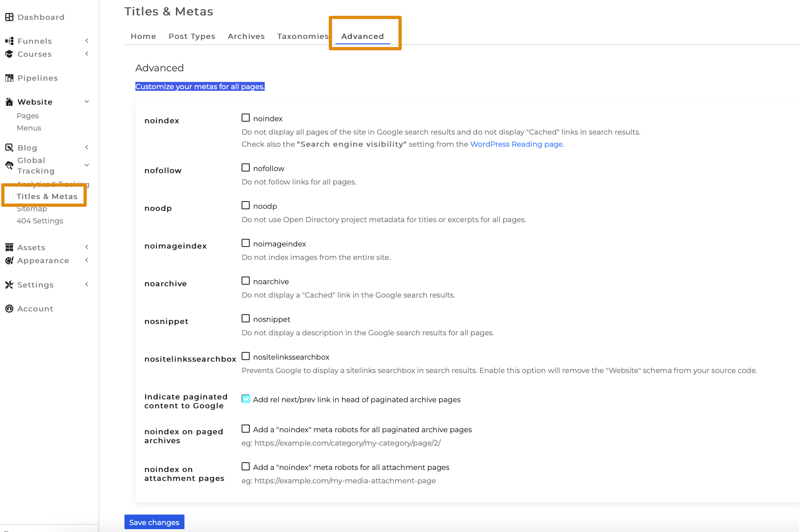Select the Global Tracking magnifier icon

pos(9,165)
